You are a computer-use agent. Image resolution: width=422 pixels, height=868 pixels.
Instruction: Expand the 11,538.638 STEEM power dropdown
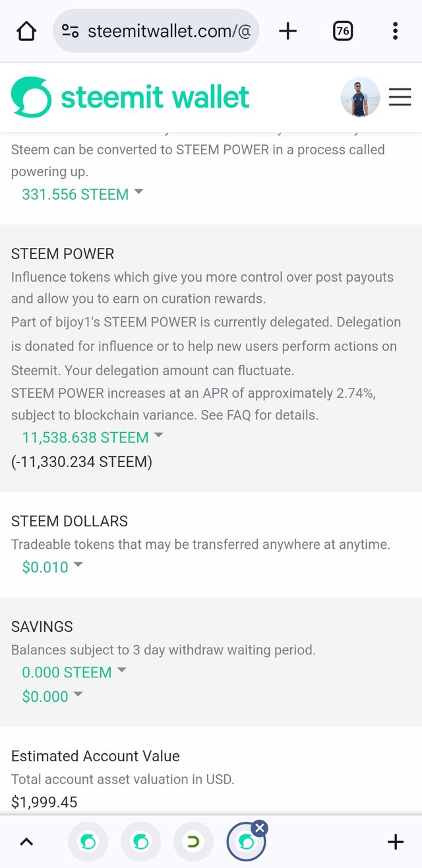click(x=92, y=437)
